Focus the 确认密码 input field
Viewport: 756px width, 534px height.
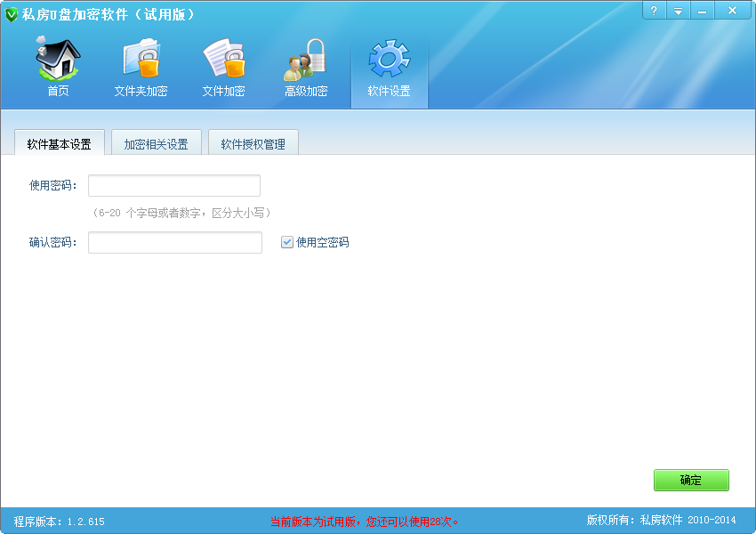tap(175, 243)
